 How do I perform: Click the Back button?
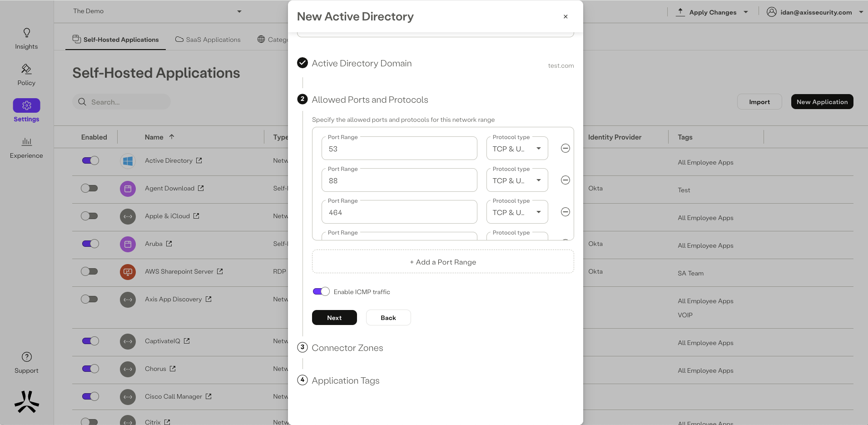point(388,318)
